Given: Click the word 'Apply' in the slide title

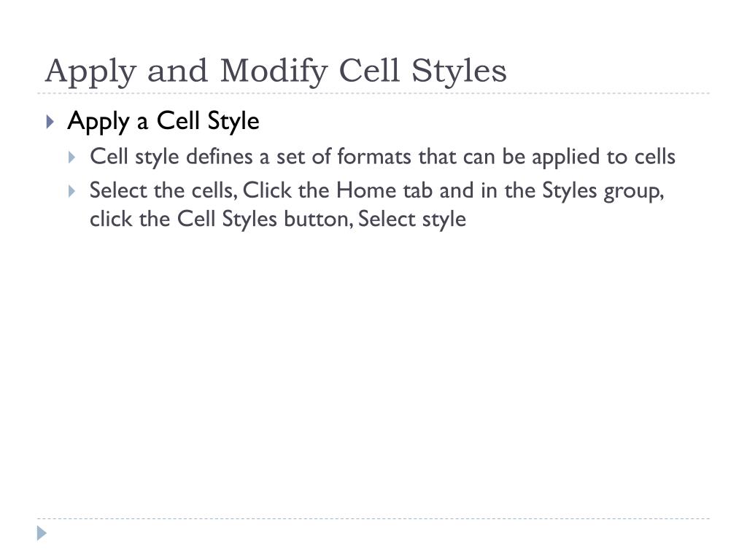Looking at the screenshot, I should coord(90,72).
